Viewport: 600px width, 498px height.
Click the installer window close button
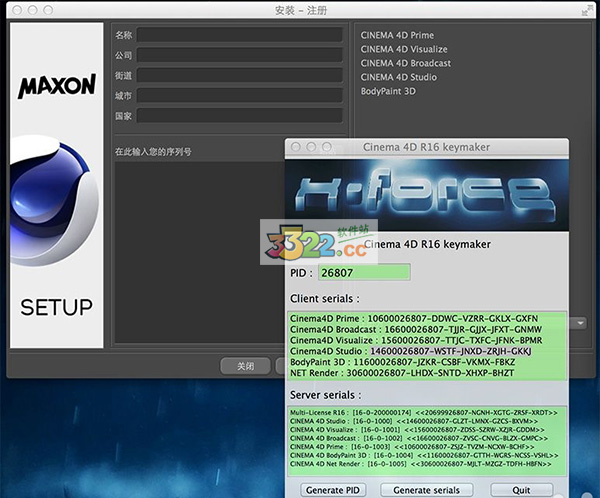17,10
